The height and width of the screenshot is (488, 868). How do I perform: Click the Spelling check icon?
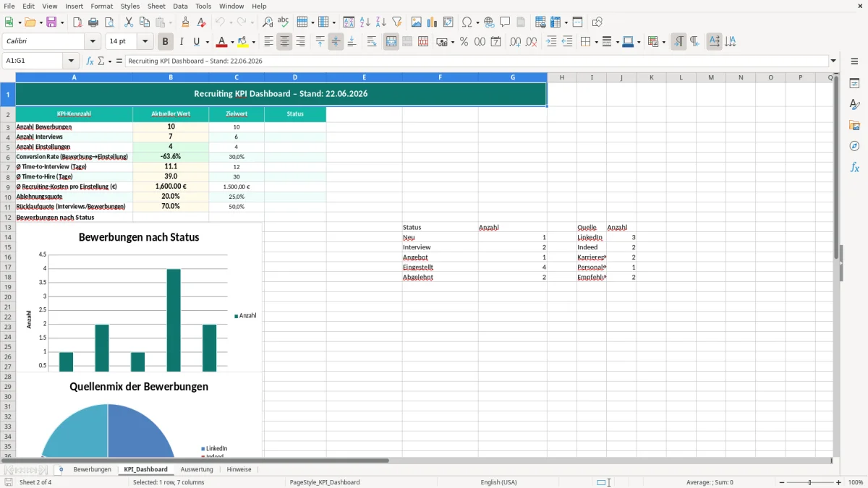click(284, 22)
